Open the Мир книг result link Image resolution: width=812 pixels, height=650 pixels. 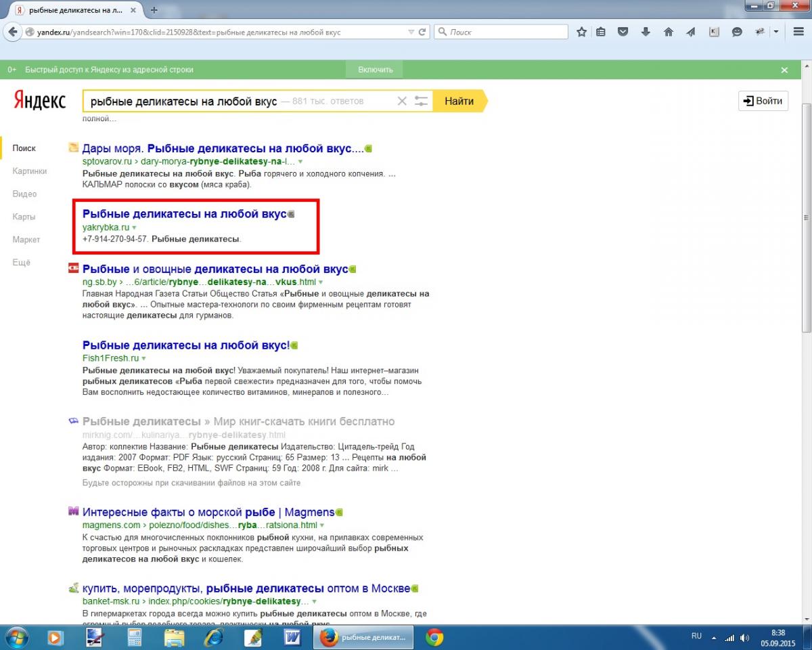(x=238, y=421)
